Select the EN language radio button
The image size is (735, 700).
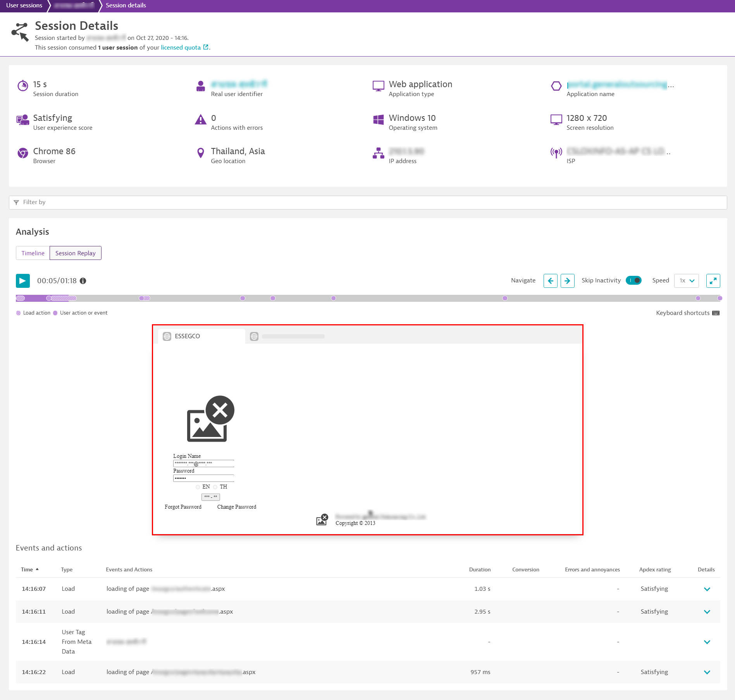198,487
